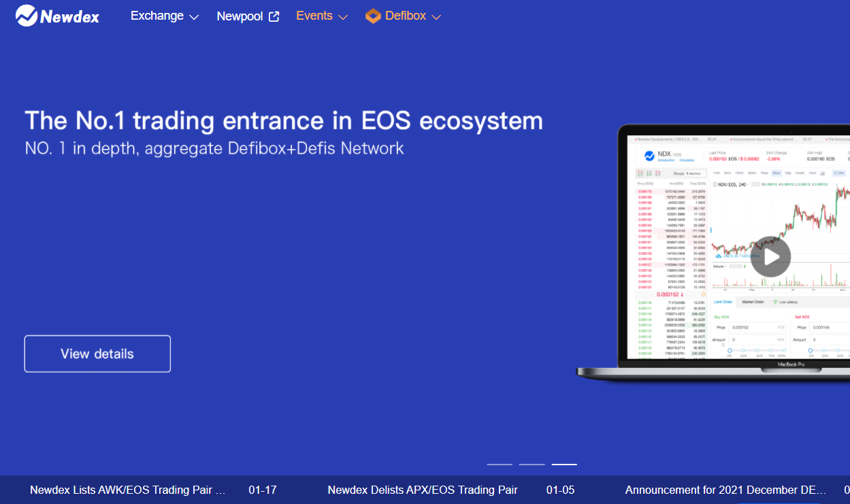Play the video on the laptop screenshot
Viewport: 850px width, 504px height.
pyautogui.click(x=770, y=256)
